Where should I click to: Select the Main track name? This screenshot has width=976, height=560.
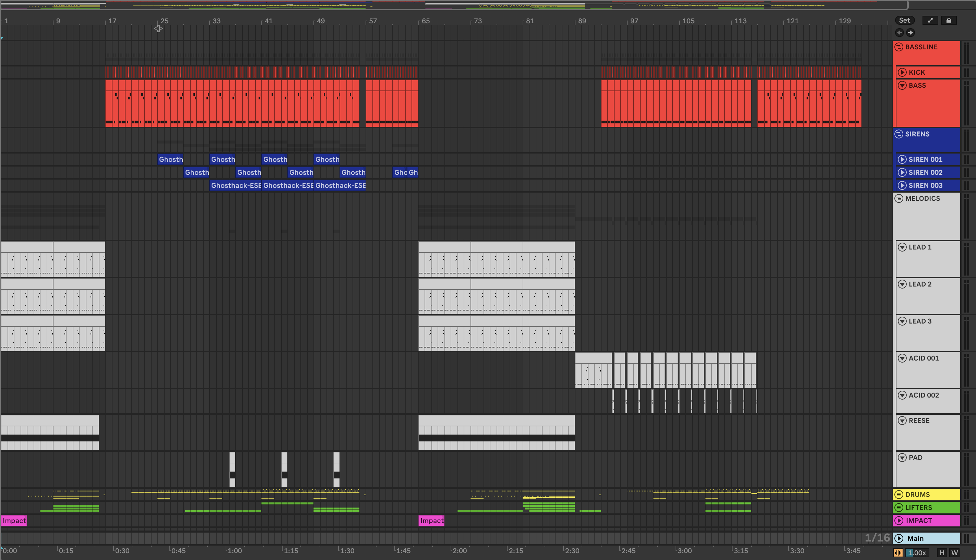915,538
